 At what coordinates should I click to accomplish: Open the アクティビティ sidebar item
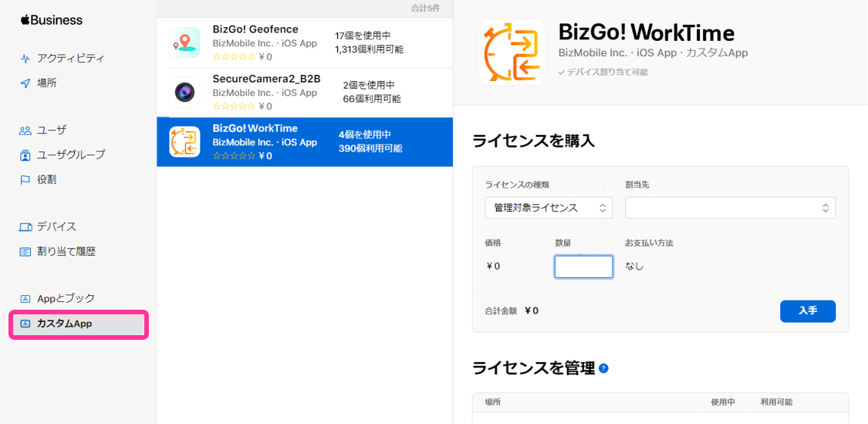tap(70, 58)
